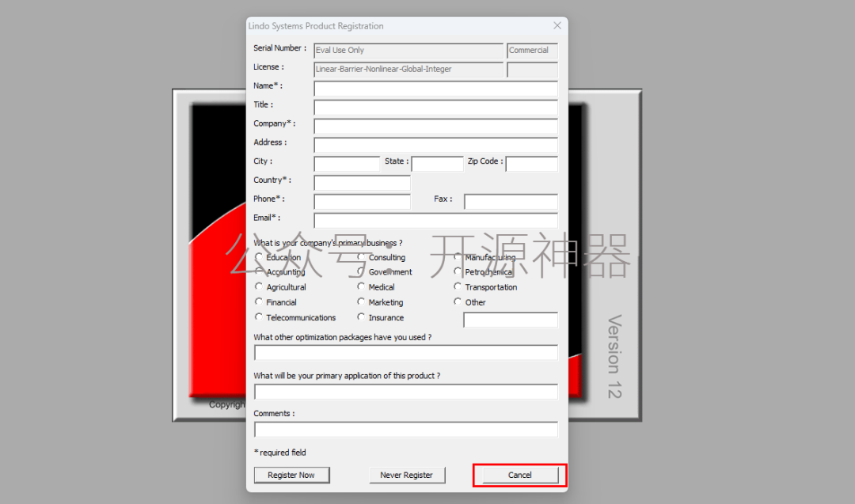
Task: Focus the Email text field
Action: click(x=435, y=220)
